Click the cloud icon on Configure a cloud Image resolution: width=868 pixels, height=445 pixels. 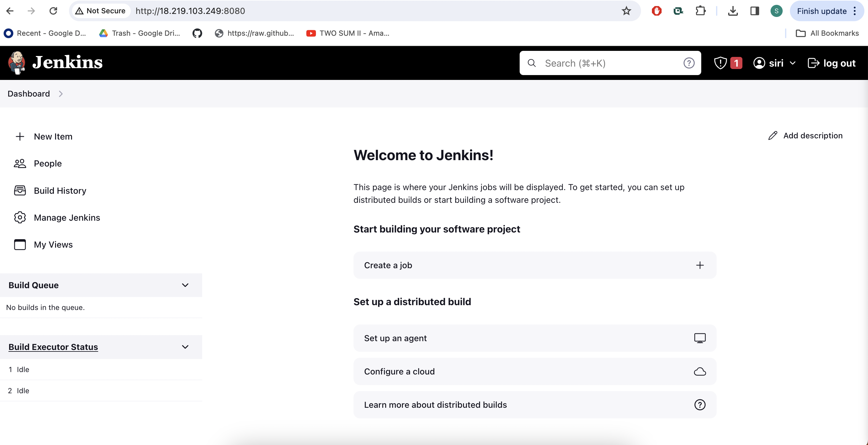point(699,371)
